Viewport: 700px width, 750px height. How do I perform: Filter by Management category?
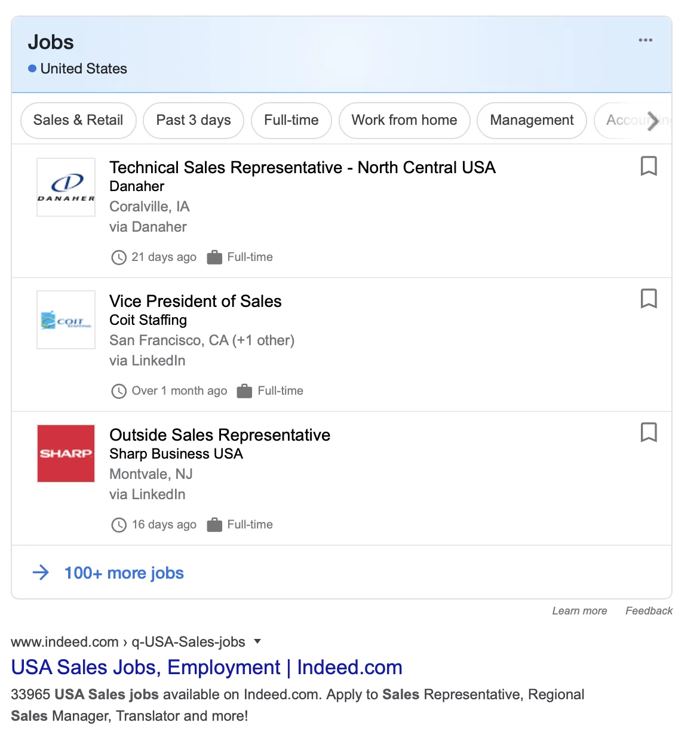pos(532,121)
